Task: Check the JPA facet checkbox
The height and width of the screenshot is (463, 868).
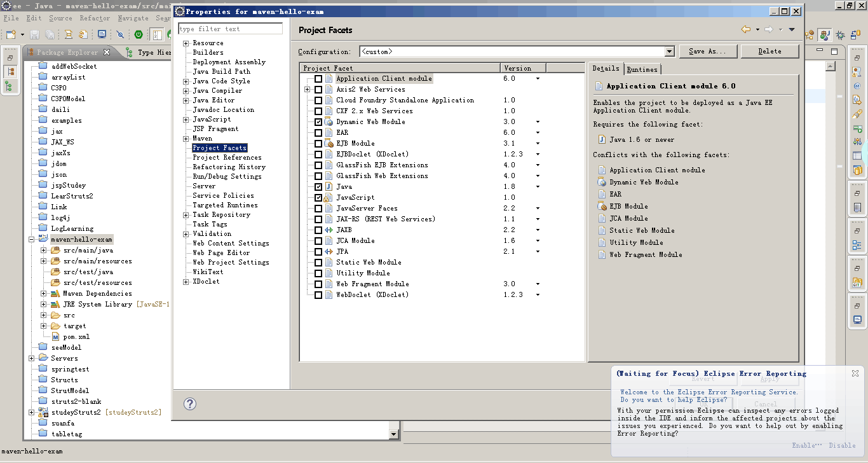Action: click(x=318, y=252)
